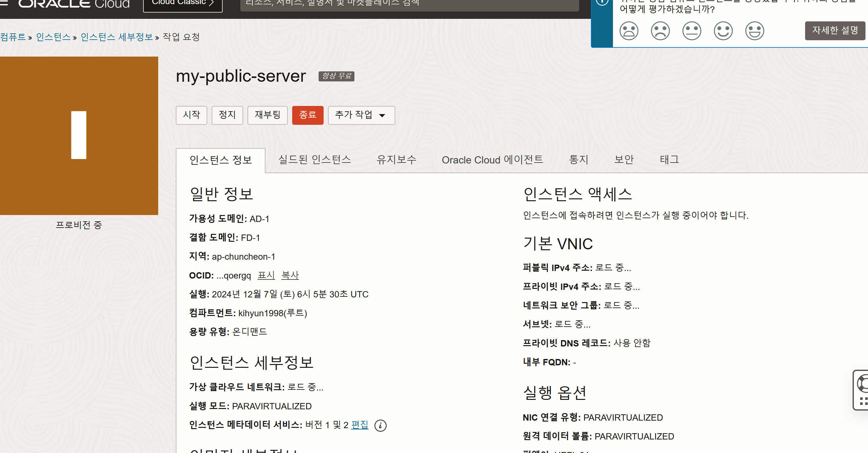Click the 인스턴스 breadcrumb link

coord(53,37)
